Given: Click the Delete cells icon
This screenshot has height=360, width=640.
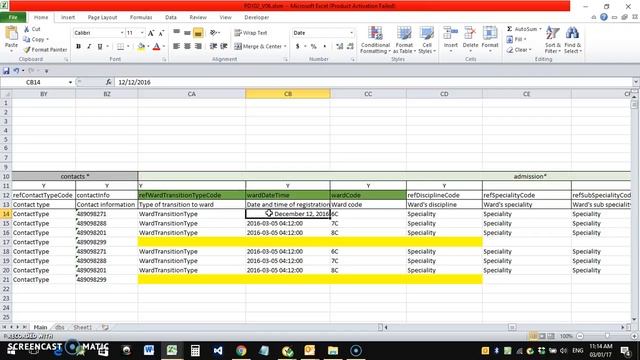Looking at the screenshot, I should [470, 33].
